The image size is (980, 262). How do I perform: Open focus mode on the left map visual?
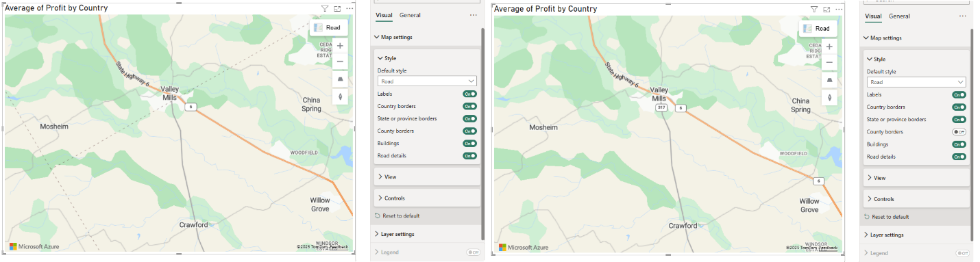coord(337,9)
